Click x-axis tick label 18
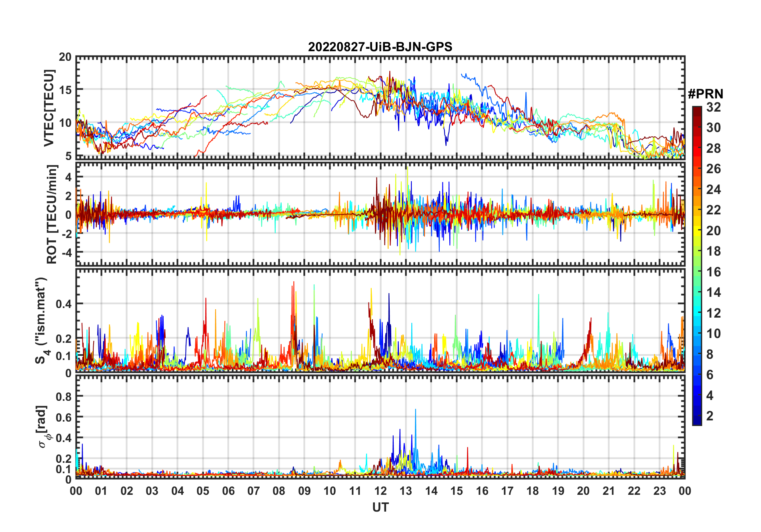Viewport: 761px width, 532px height. (x=533, y=491)
